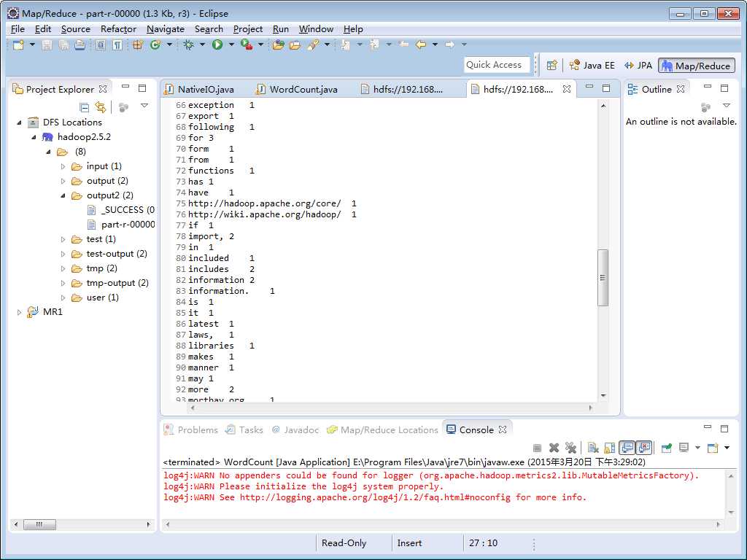747x560 pixels.
Task: Click the New wizard toolbar icon
Action: coord(18,44)
